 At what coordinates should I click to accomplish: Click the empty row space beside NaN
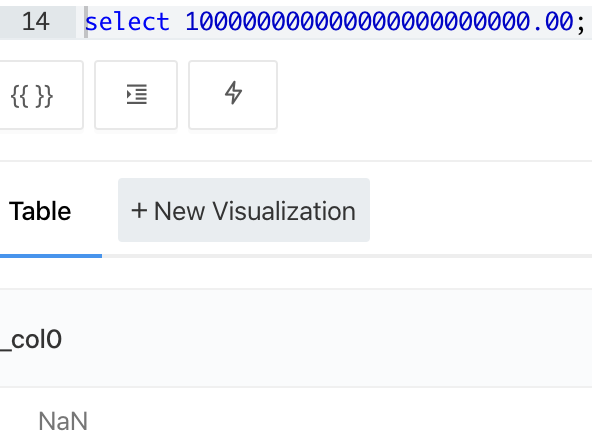point(340,421)
